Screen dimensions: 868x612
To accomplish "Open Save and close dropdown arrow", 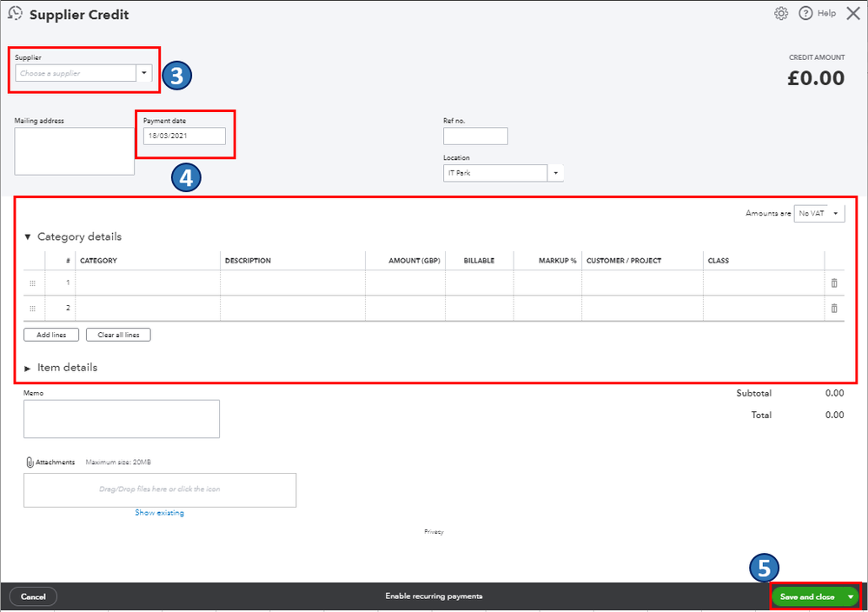I will [851, 596].
